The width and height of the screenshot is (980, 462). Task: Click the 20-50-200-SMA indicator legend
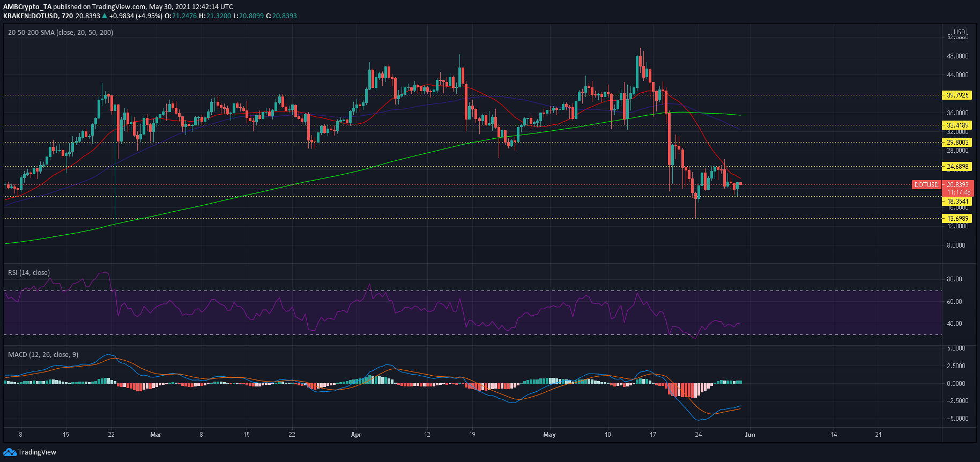click(x=61, y=32)
